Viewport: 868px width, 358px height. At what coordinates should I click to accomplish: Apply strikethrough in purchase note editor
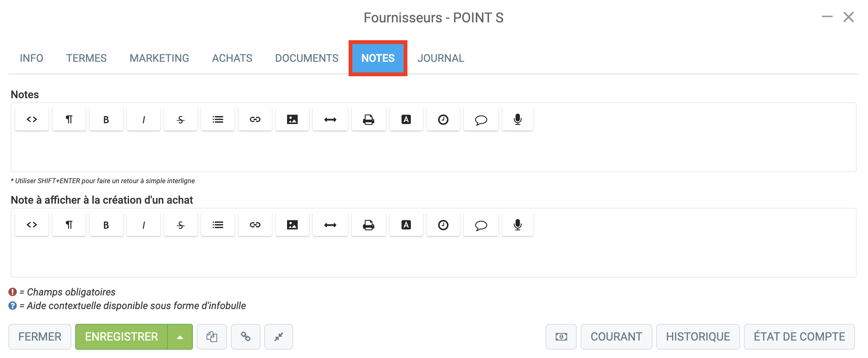pyautogui.click(x=181, y=225)
